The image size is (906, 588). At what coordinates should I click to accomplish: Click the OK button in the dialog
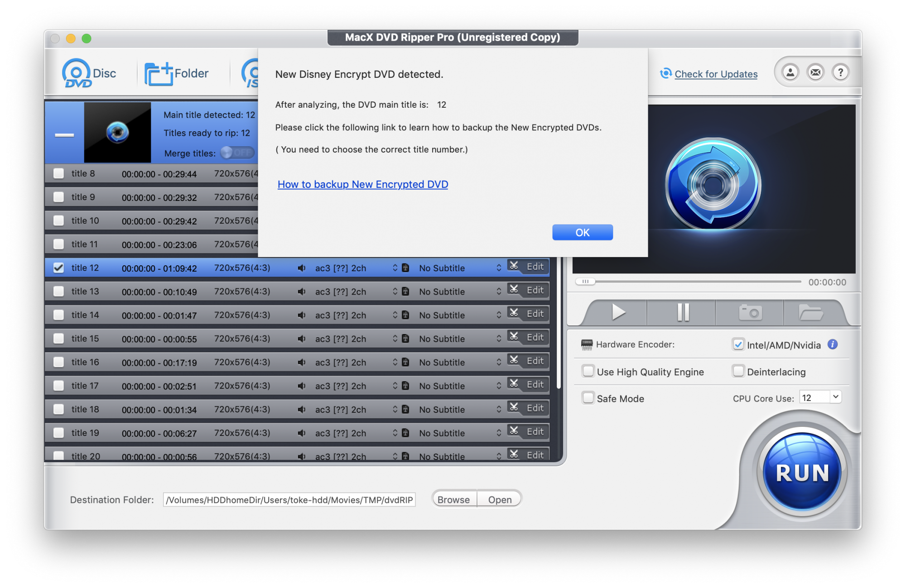point(582,232)
